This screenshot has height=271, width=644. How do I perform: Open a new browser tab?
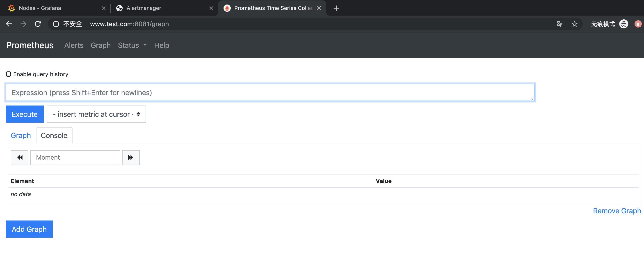336,8
